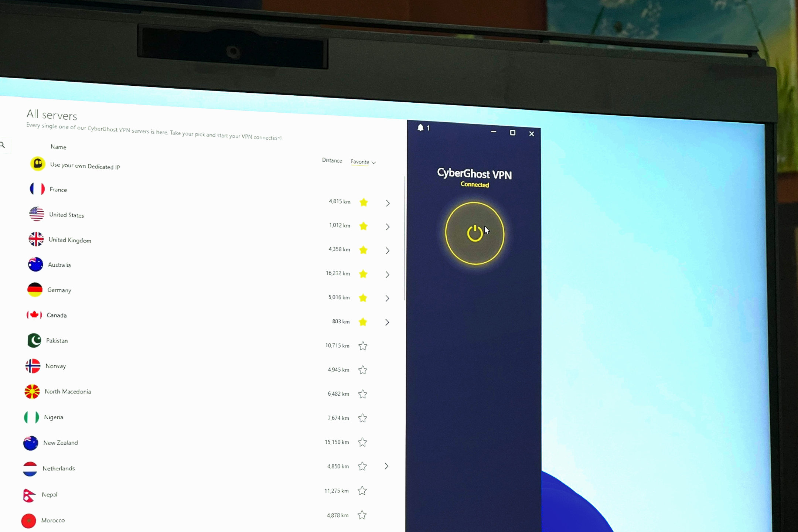Toggle Nigeria server as favorite
This screenshot has width=798, height=532.
click(363, 417)
